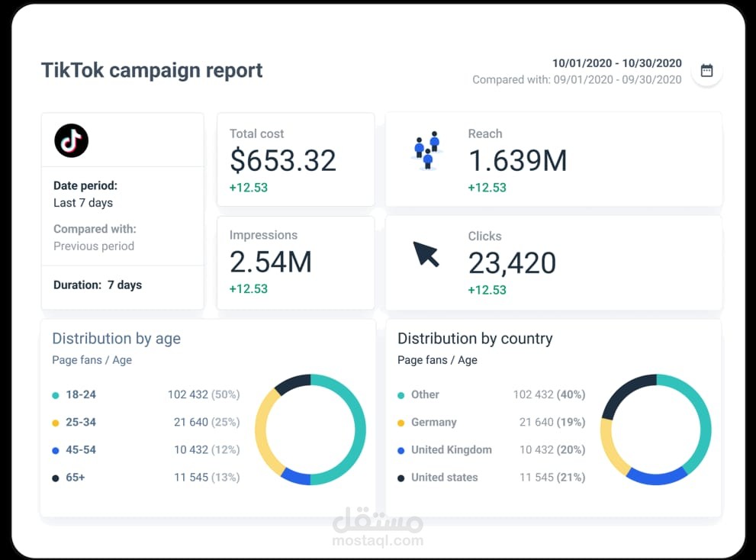Select the 25-34 age row label
The image size is (756, 560).
[x=81, y=422]
